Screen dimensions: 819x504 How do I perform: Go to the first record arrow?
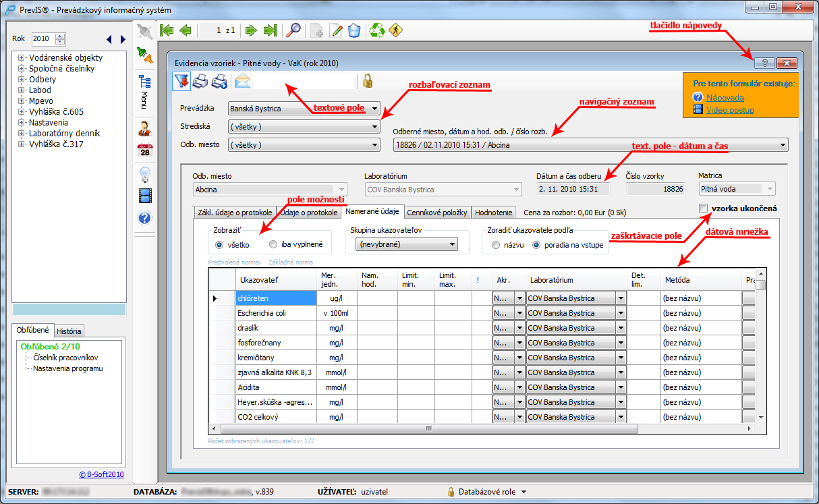(166, 30)
